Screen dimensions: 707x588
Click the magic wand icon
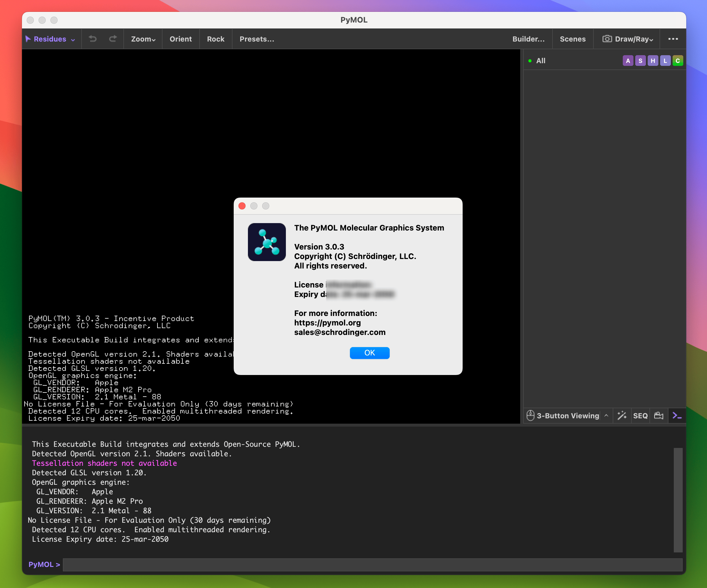click(x=622, y=415)
